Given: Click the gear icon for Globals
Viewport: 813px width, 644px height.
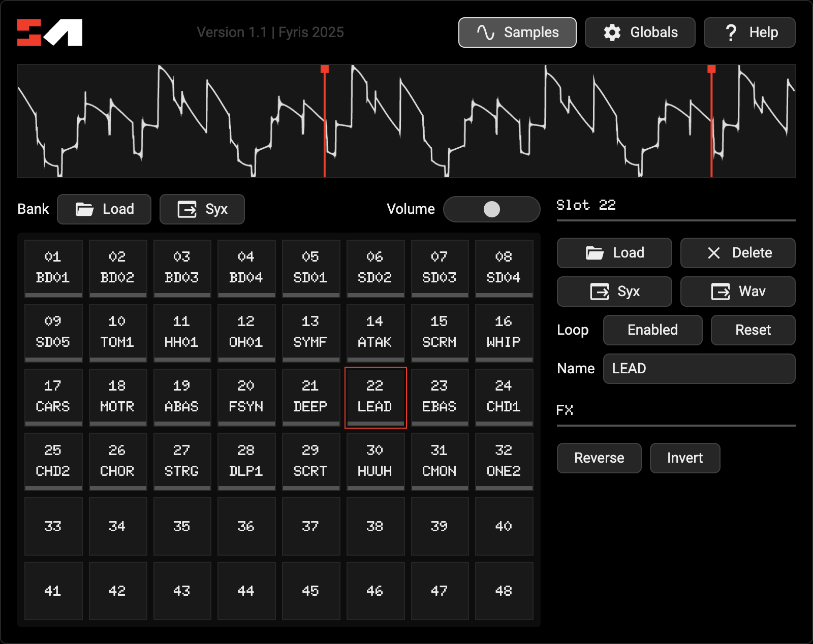Looking at the screenshot, I should pyautogui.click(x=612, y=33).
